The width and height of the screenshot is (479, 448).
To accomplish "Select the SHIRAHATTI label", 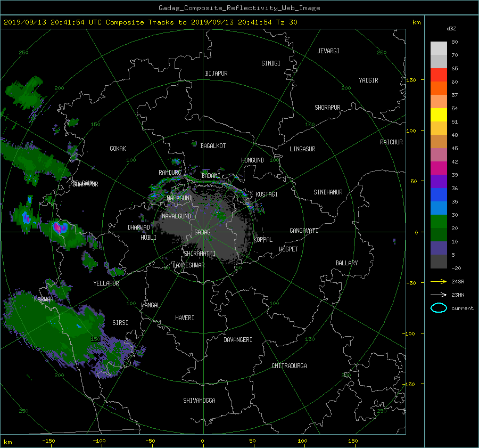I will (200, 254).
